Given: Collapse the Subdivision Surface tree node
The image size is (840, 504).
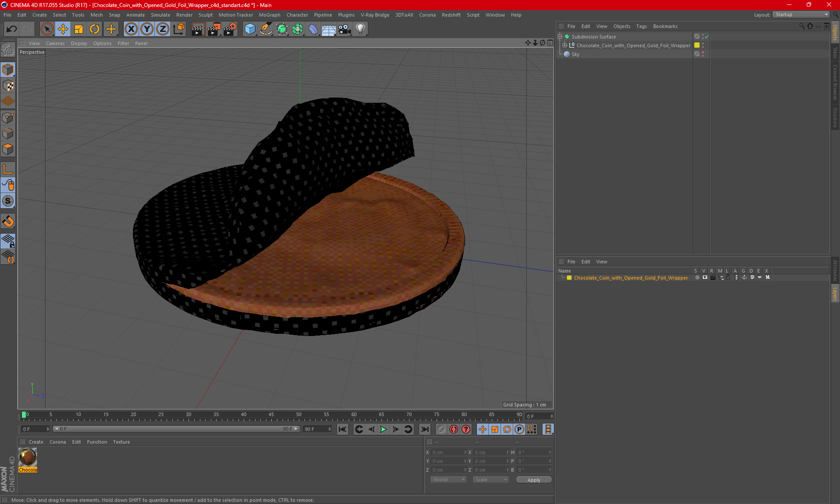Looking at the screenshot, I should coord(560,37).
